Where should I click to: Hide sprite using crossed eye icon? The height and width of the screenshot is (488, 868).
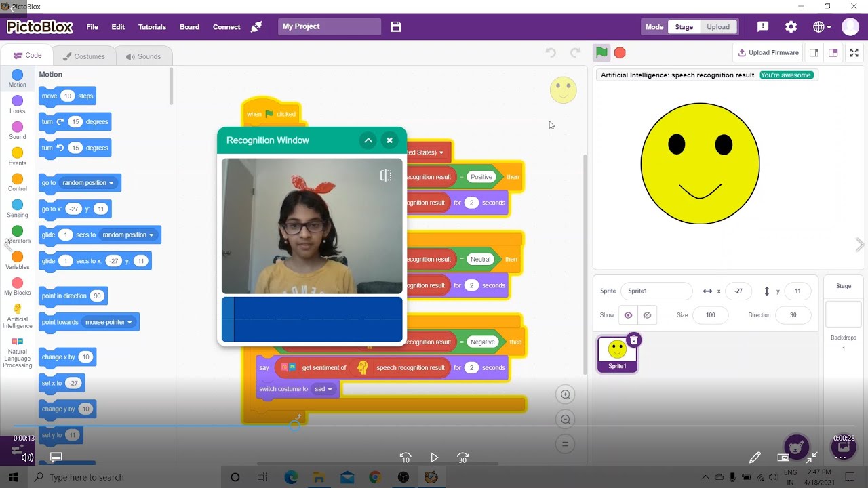[x=647, y=315]
